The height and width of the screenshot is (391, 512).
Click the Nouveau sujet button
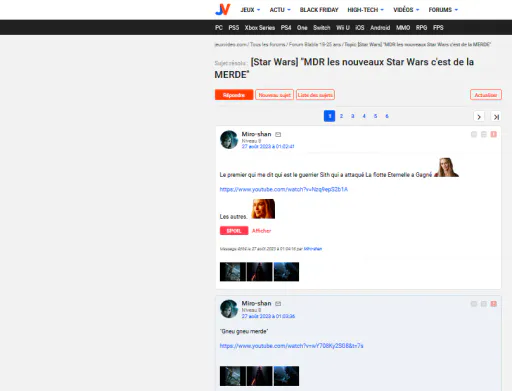275,95
